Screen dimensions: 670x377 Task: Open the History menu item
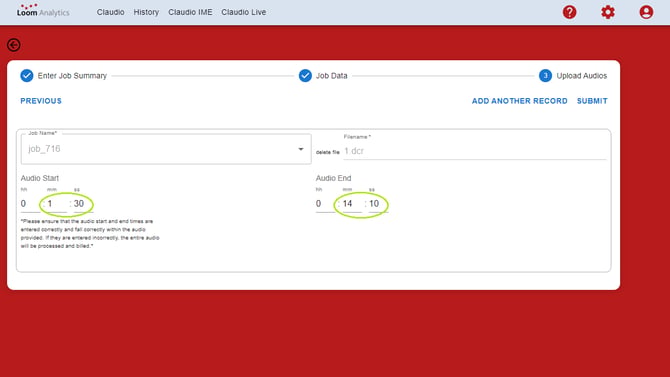[146, 12]
